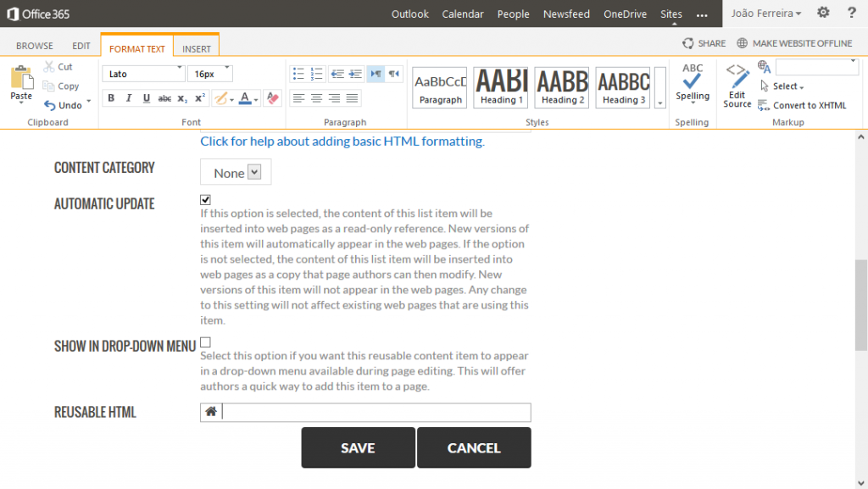868x489 pixels.
Task: Open the Browse ribbon tab
Action: point(34,46)
